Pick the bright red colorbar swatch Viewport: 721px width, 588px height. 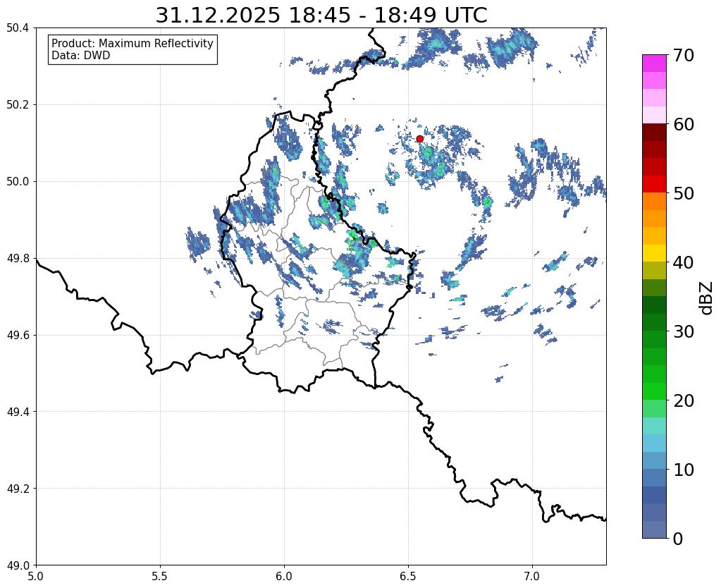coord(654,184)
